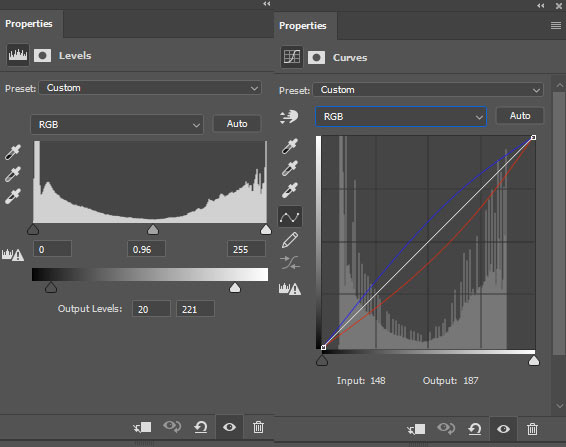
Task: Toggle clip to layer in Curves panel
Action: tap(416, 429)
